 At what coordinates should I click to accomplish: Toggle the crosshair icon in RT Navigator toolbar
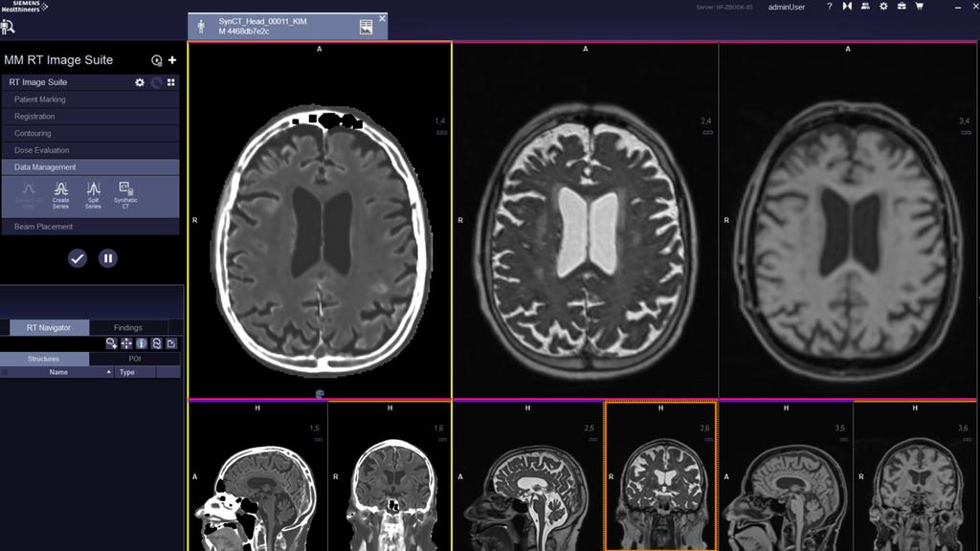click(x=125, y=342)
